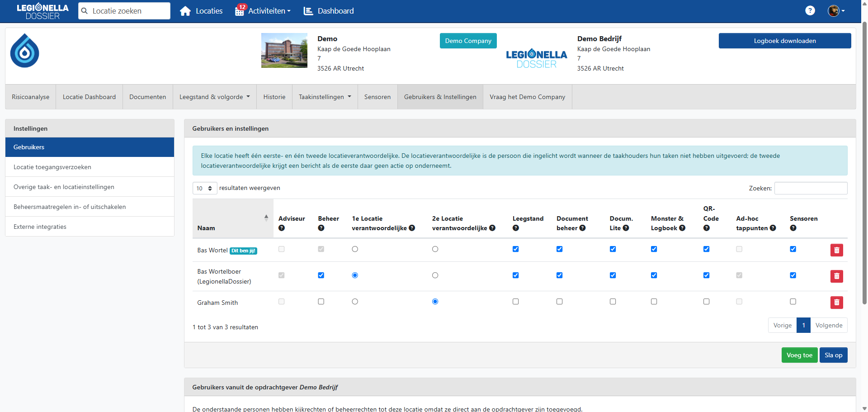The width and height of the screenshot is (868, 412).
Task: Delete user Graham Smith with trash icon
Action: (836, 302)
